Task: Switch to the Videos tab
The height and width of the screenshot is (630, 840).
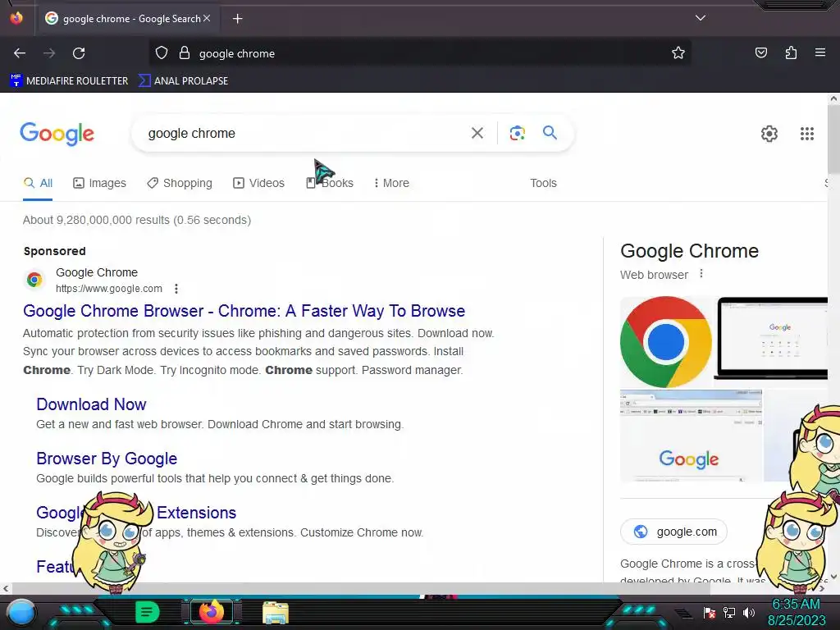Action: 258,183
